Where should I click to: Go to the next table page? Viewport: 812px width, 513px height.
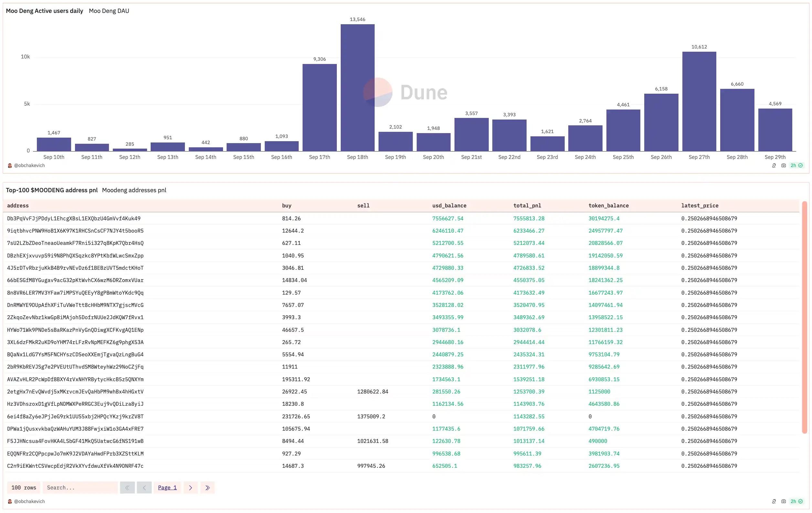(190, 487)
